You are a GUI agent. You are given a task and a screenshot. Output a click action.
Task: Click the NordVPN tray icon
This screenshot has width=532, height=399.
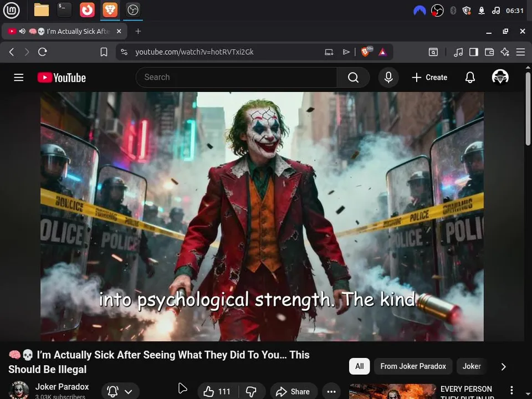pyautogui.click(x=420, y=11)
